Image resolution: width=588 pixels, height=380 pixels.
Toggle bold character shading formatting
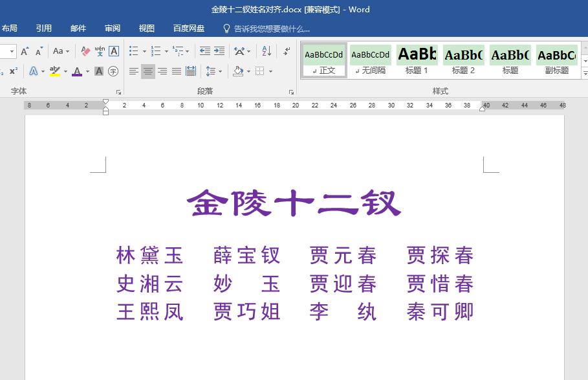tap(99, 71)
